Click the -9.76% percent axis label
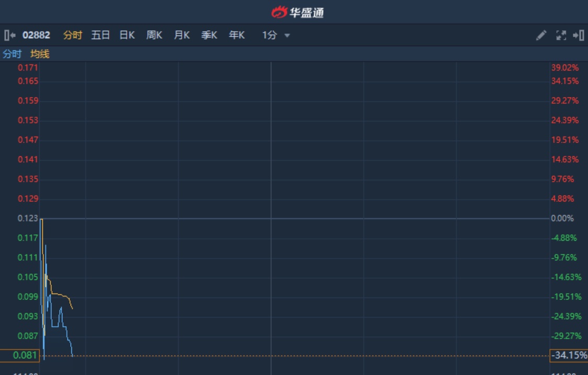This screenshot has height=375, width=588. tap(564, 257)
